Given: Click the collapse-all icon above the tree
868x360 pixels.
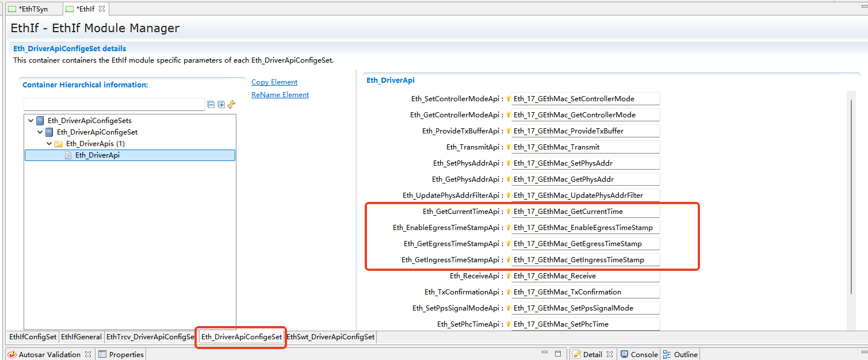Looking at the screenshot, I should [211, 104].
